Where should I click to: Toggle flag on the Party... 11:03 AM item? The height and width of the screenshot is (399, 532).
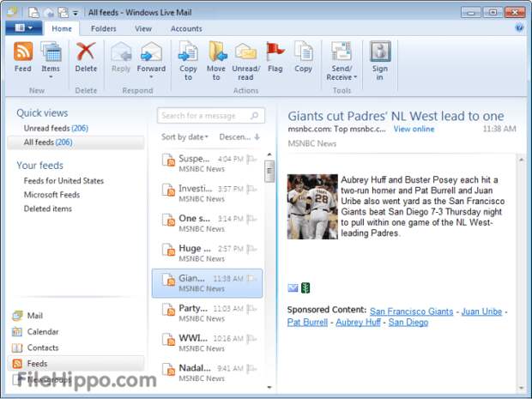coord(251,308)
